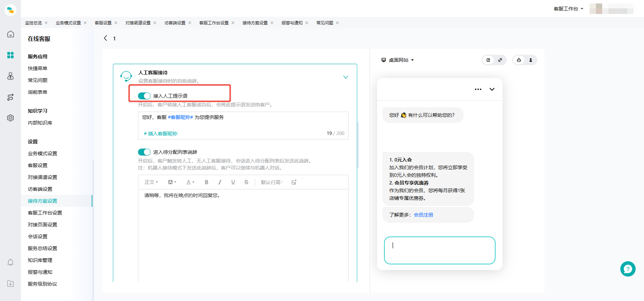Close the 客服设置 tab

116,23
